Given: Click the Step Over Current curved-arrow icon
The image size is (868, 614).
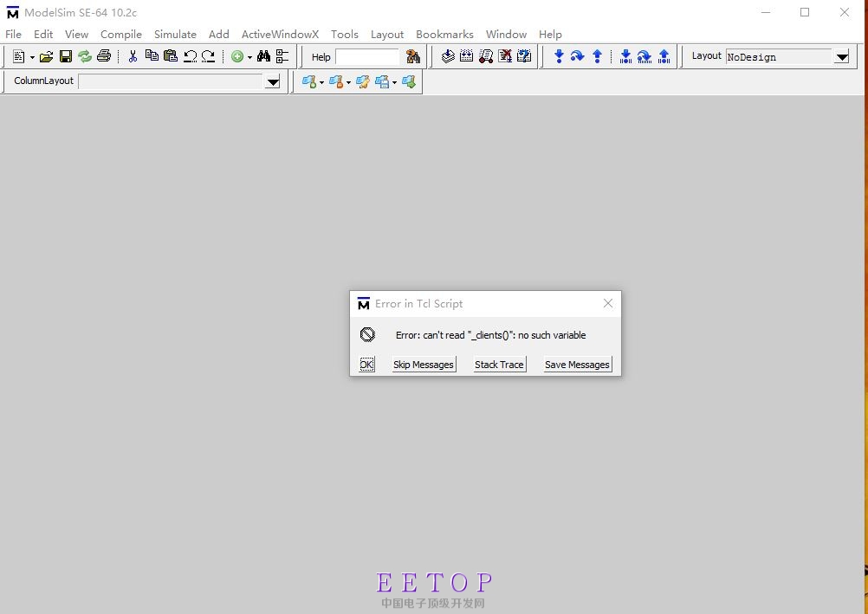Looking at the screenshot, I should 645,56.
